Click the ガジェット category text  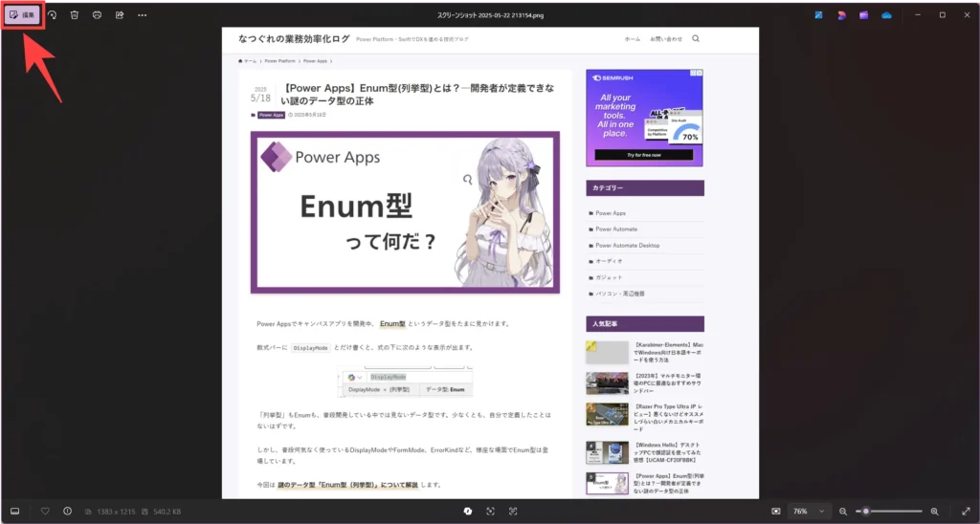point(609,277)
